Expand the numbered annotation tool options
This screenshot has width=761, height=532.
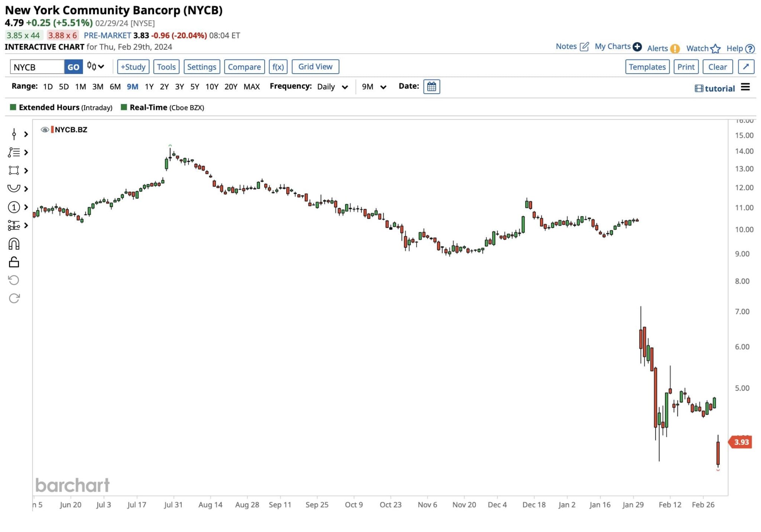tap(14, 207)
